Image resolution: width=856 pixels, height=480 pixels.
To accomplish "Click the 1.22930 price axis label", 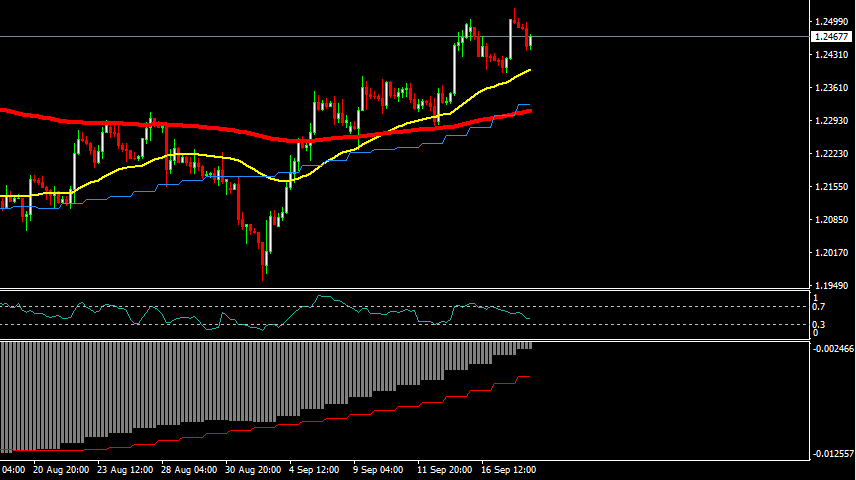I will click(x=831, y=121).
